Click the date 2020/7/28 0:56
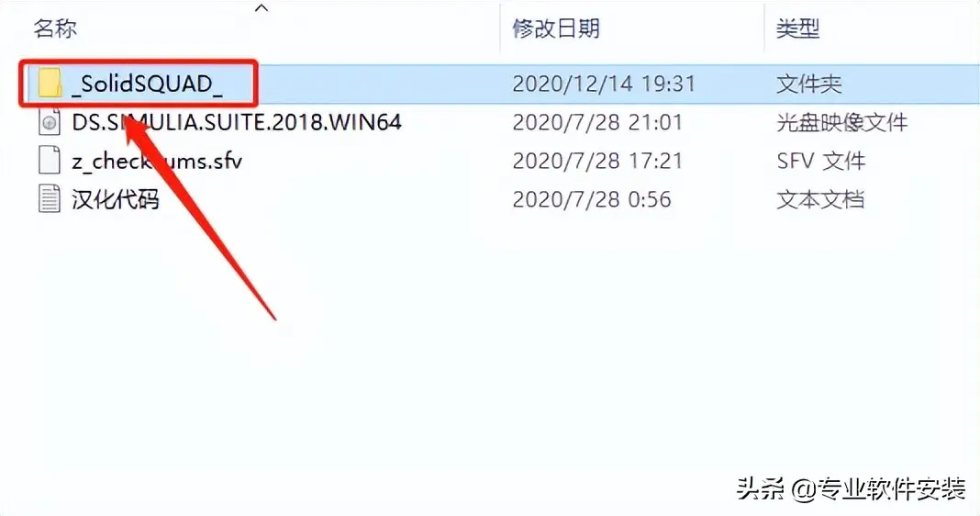The height and width of the screenshot is (516, 980). point(592,199)
